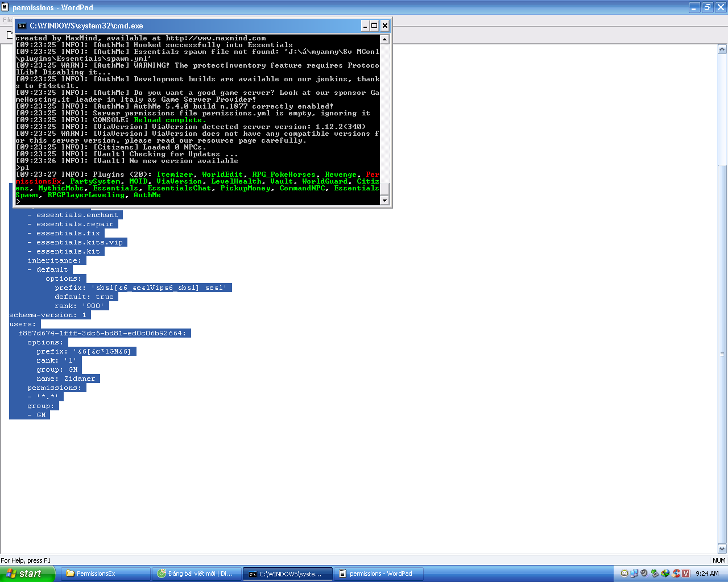
Task: Click CommandNPC in the plugin list
Action: click(x=302, y=188)
